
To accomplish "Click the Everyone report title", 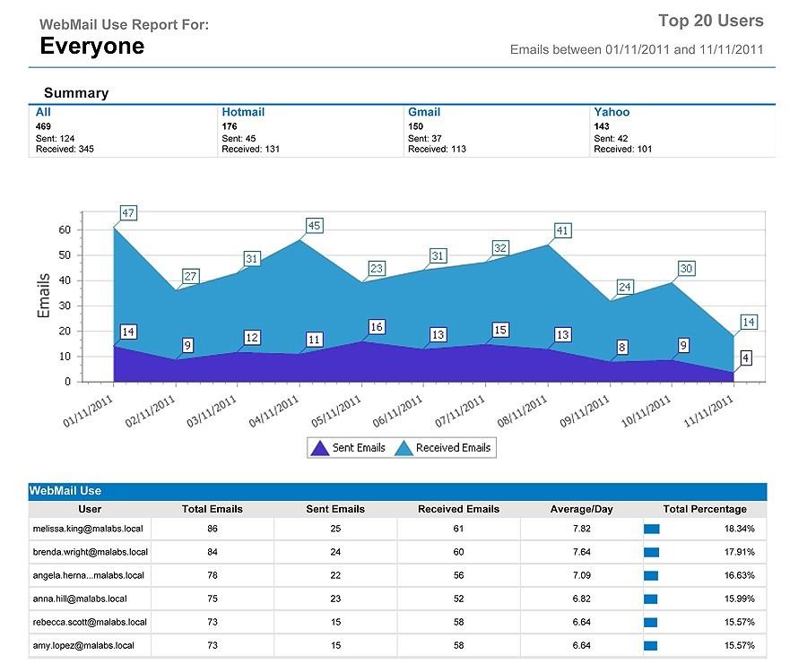I will coord(92,46).
